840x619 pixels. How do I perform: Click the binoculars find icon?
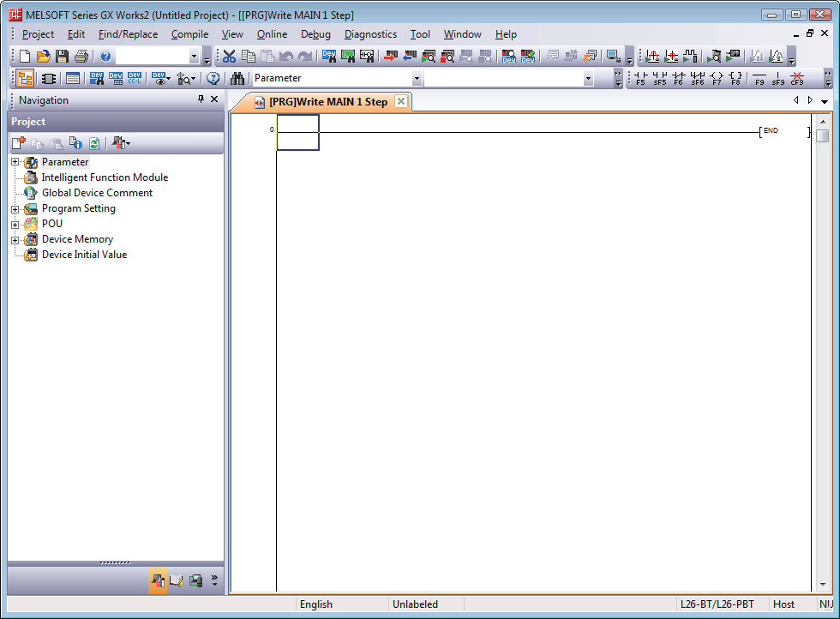pos(237,78)
